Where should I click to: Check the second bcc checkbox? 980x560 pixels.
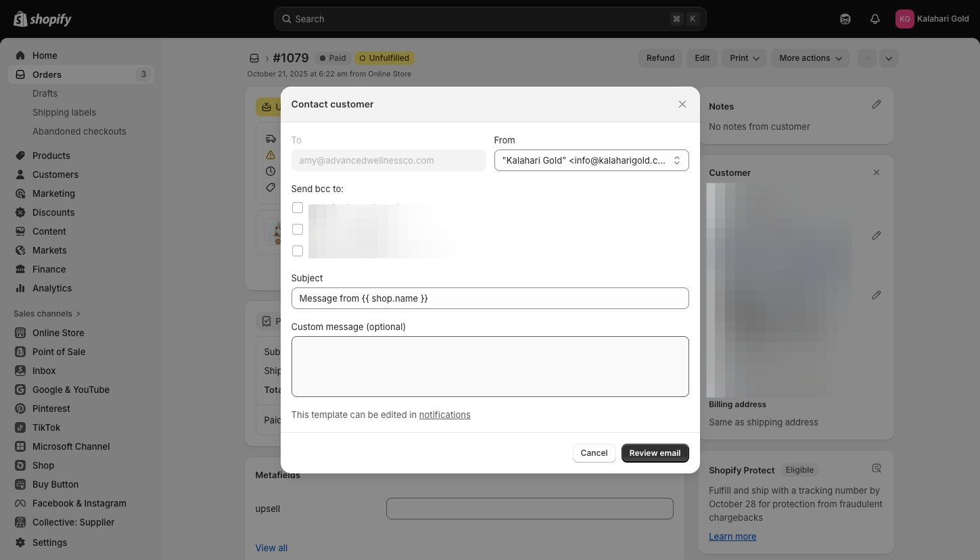pos(297,229)
